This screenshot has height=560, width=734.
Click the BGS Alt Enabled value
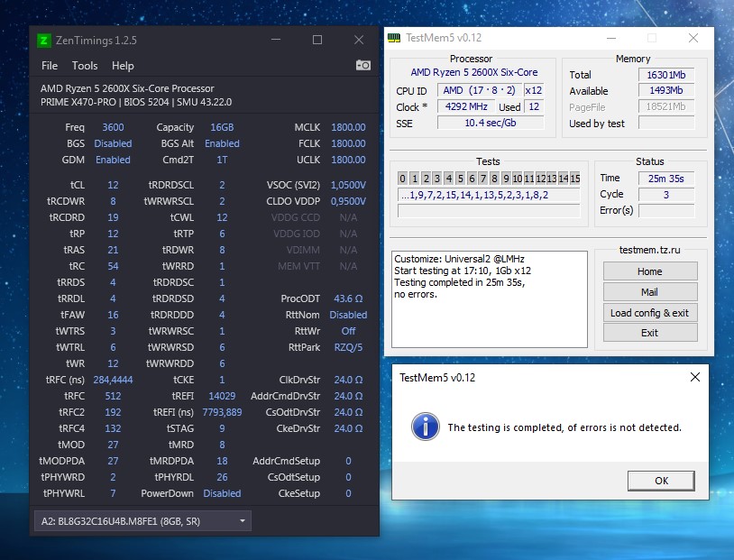point(222,143)
